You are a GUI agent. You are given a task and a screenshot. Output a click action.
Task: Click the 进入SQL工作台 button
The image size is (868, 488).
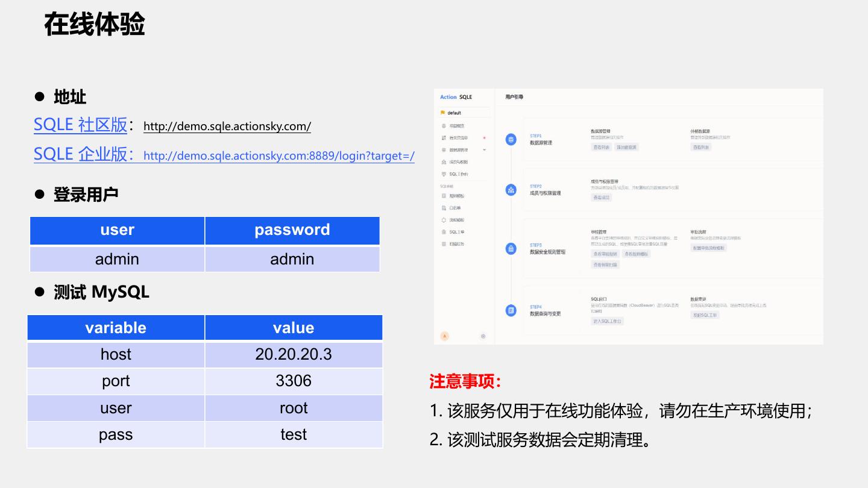coord(608,321)
